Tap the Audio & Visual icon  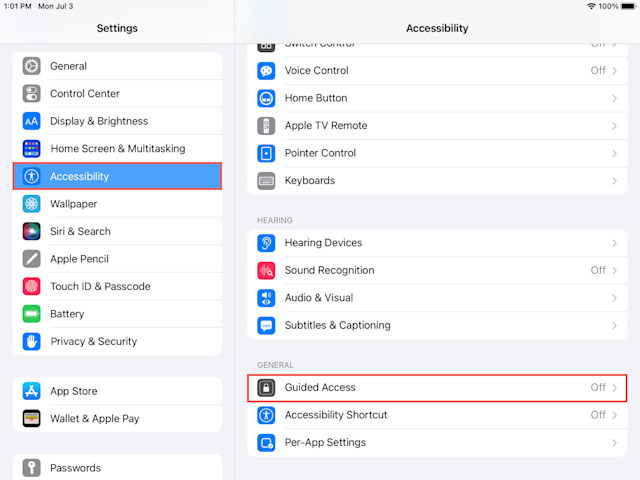[266, 298]
